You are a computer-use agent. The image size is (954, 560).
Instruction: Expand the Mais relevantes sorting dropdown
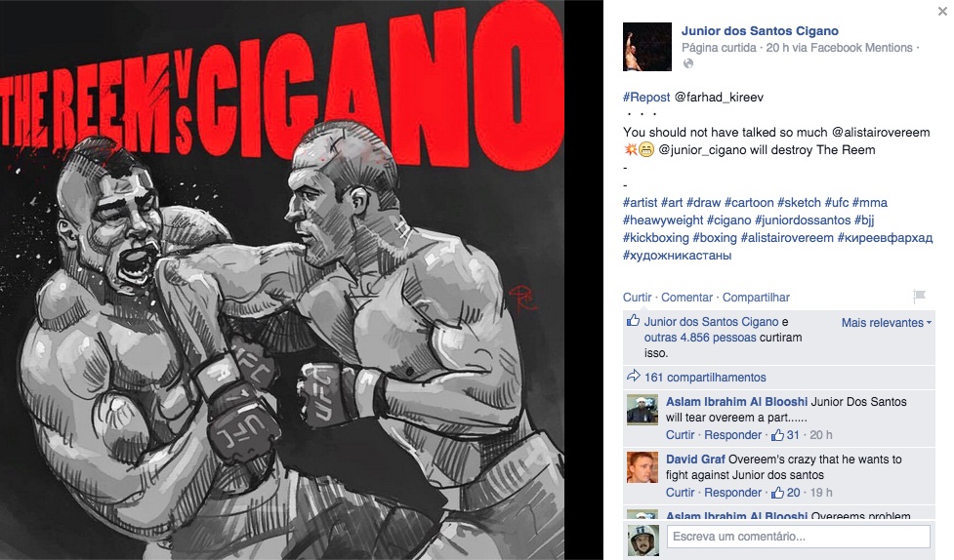coord(887,323)
